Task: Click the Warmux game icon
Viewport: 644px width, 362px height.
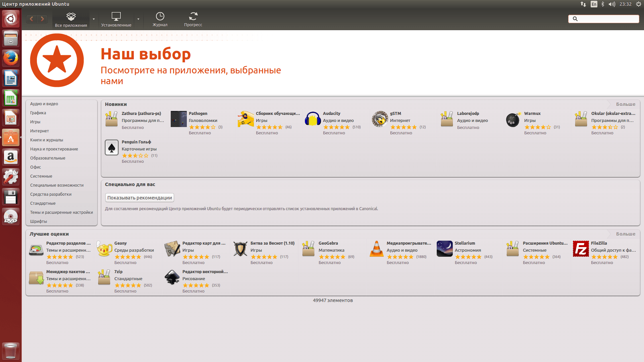Action: point(513,119)
